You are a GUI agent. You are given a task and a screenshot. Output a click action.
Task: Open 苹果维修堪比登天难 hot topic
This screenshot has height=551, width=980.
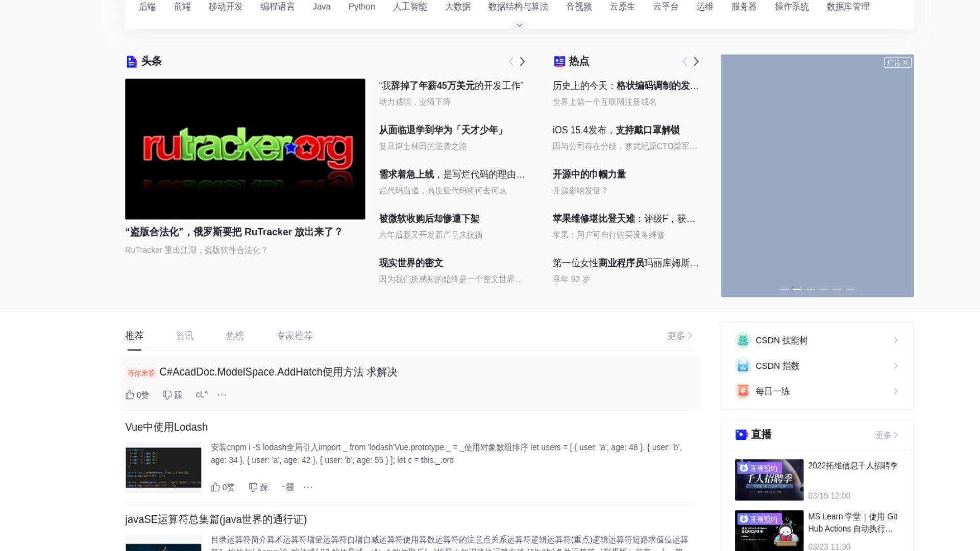(x=624, y=219)
